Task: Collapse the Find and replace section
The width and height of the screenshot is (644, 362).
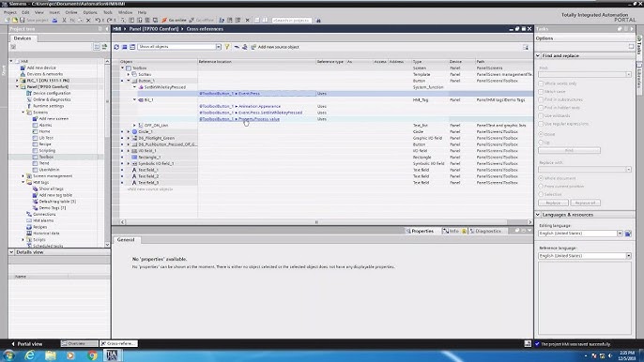Action: pyautogui.click(x=538, y=55)
